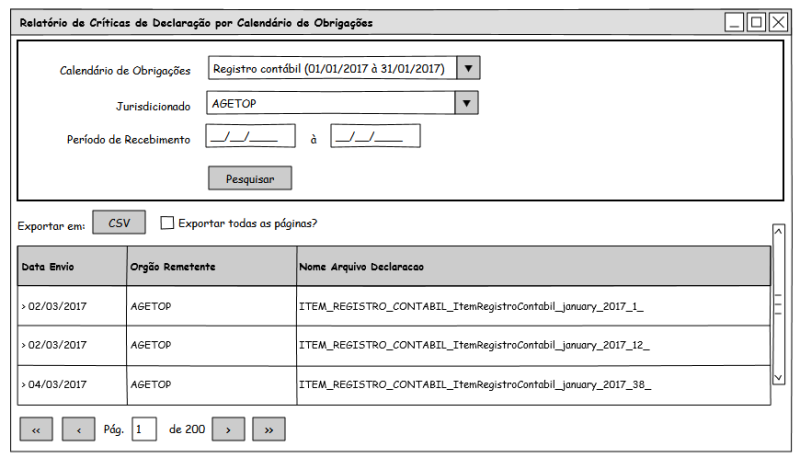Export results with CSV button
This screenshot has height=469, width=800.
tap(119, 223)
